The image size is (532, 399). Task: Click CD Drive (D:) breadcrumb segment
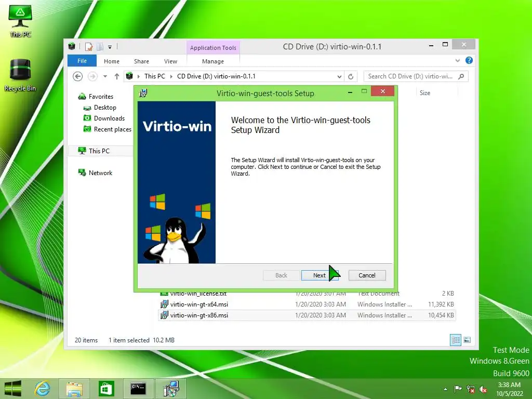tap(216, 76)
